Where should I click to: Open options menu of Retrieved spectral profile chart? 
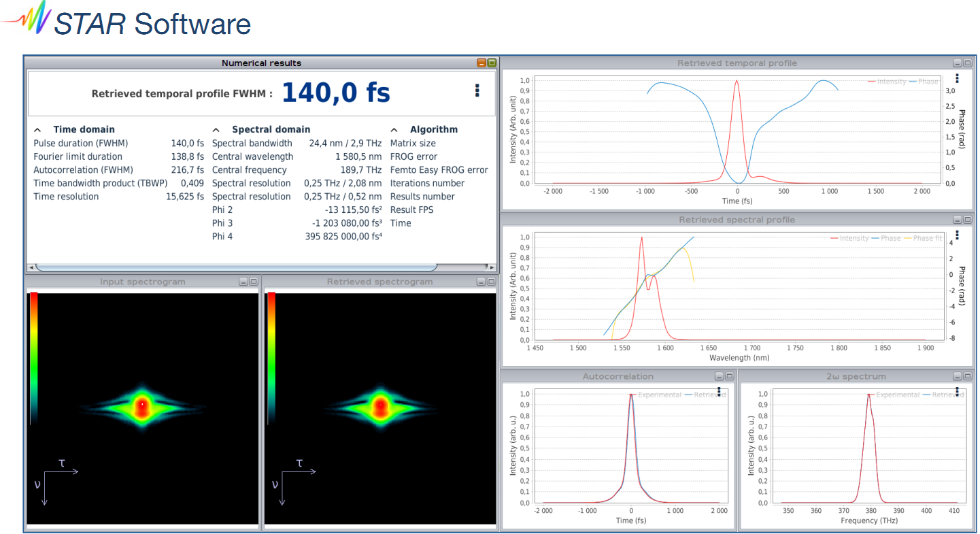click(957, 235)
